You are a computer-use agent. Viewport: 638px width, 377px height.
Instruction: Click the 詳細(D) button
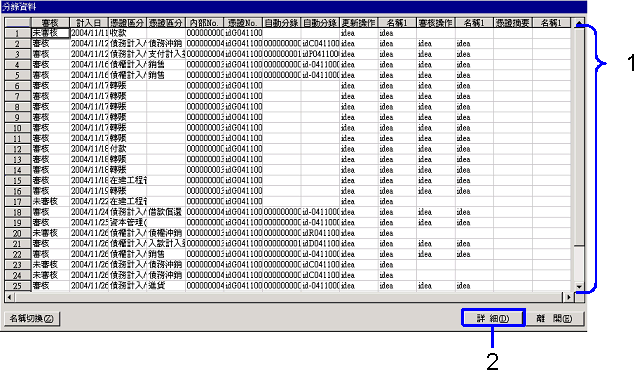(x=493, y=318)
